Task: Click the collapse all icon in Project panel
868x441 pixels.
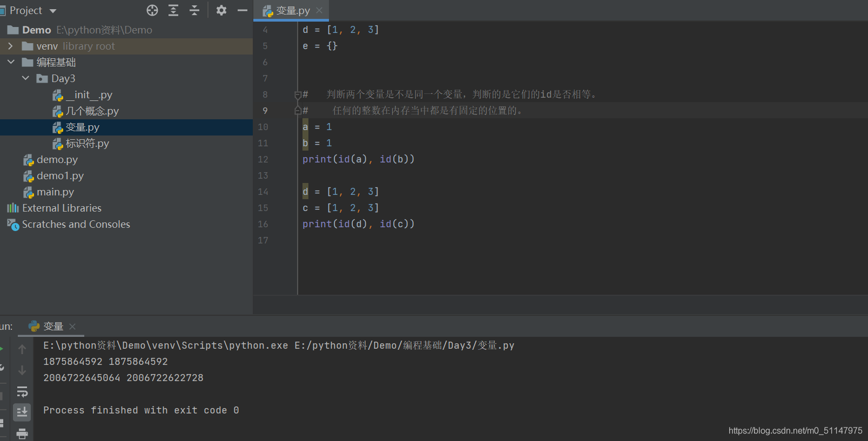Action: pyautogui.click(x=194, y=10)
